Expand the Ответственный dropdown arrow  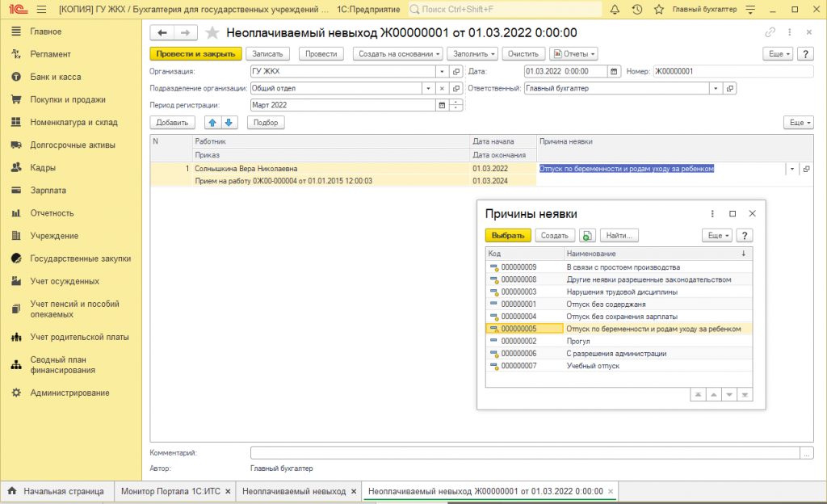pos(715,88)
